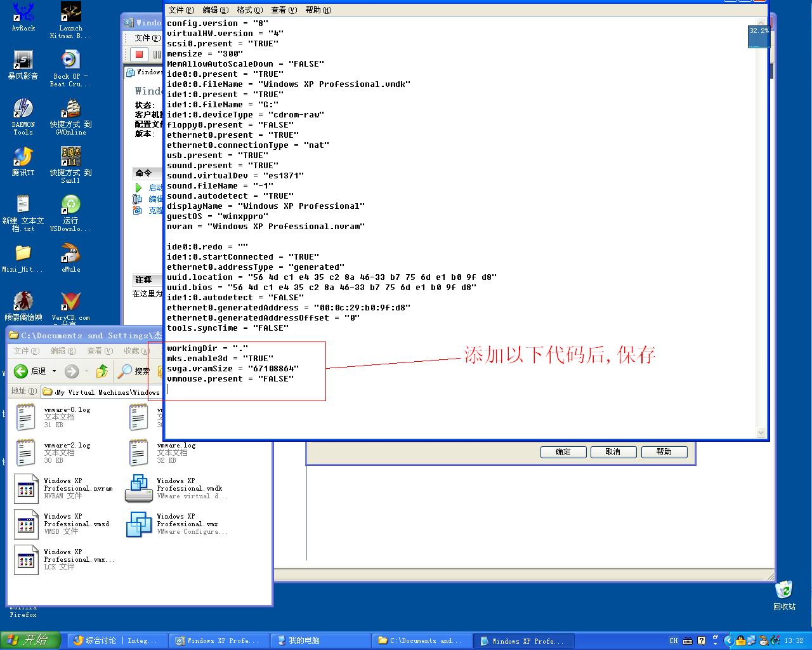
Task: Expand the Back button history dropdown arrow
Action: point(54,371)
